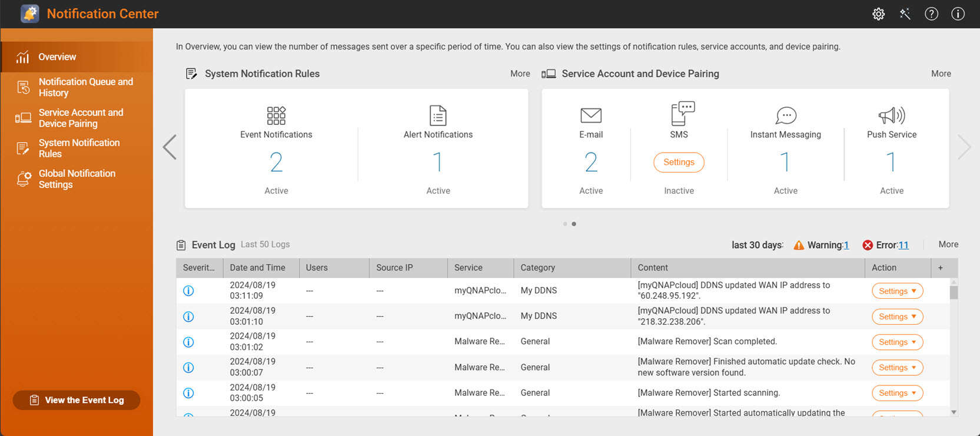Open Notification Queue and History

click(77, 87)
